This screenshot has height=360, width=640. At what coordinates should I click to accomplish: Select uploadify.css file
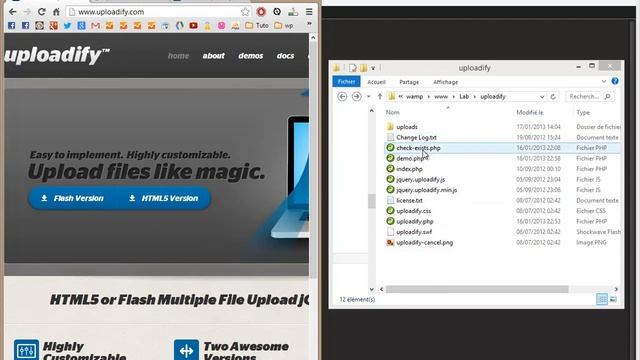click(413, 211)
